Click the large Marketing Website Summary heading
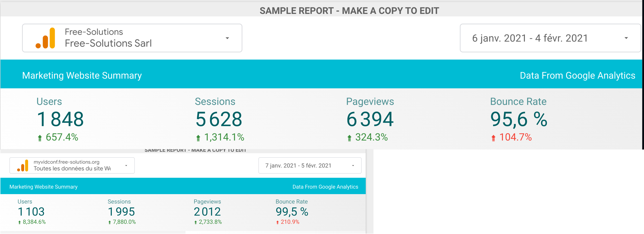Screen dimensions: 644x234 point(82,75)
